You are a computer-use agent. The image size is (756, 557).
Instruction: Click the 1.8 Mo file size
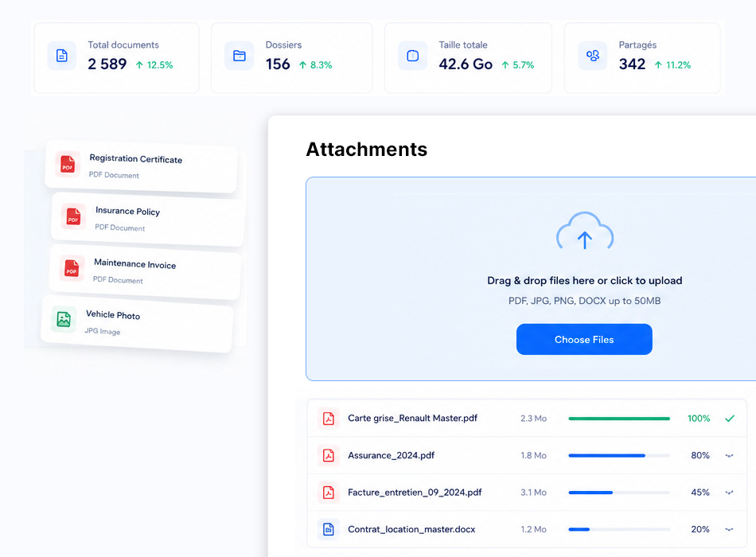533,455
